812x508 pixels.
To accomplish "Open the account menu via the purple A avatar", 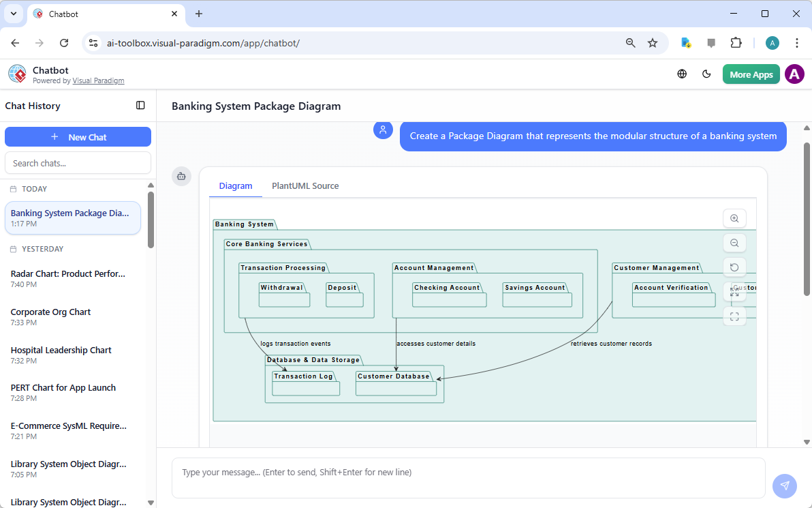I will pos(794,74).
